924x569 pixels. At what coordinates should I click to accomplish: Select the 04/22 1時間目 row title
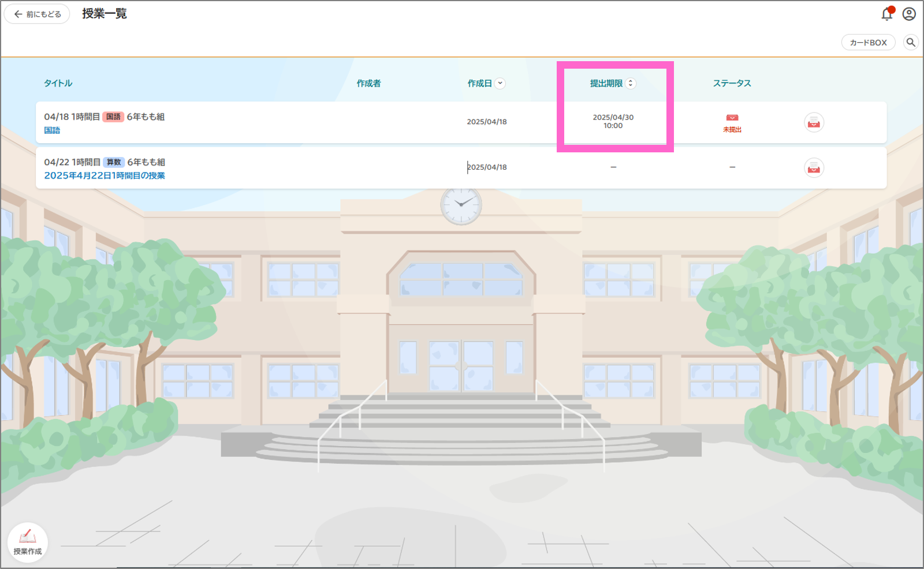click(72, 162)
